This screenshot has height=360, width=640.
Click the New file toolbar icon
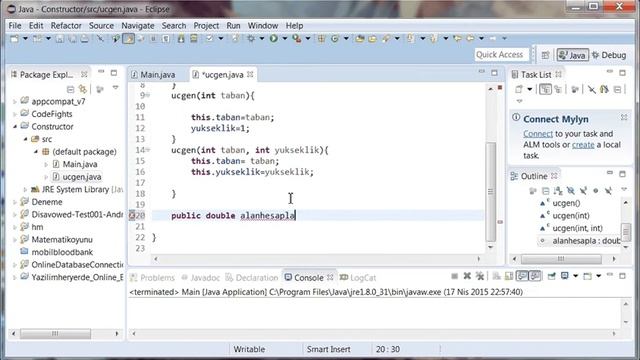click(14, 39)
